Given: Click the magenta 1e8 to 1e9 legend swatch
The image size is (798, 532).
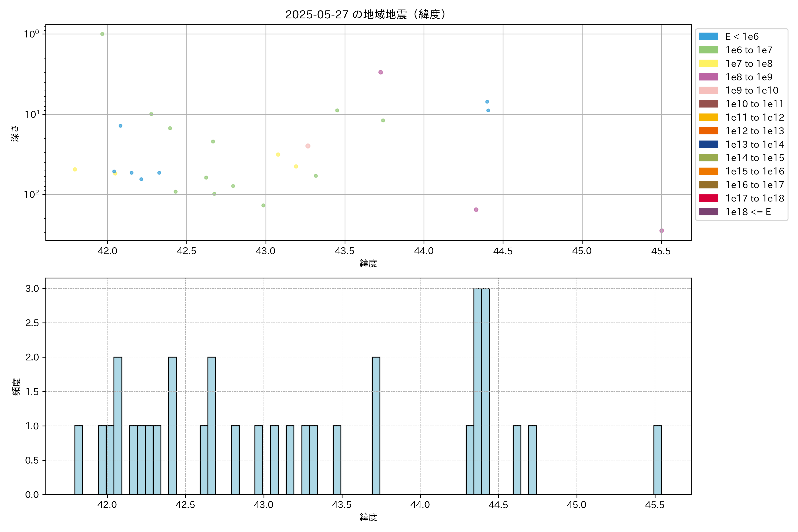Looking at the screenshot, I should coord(708,77).
